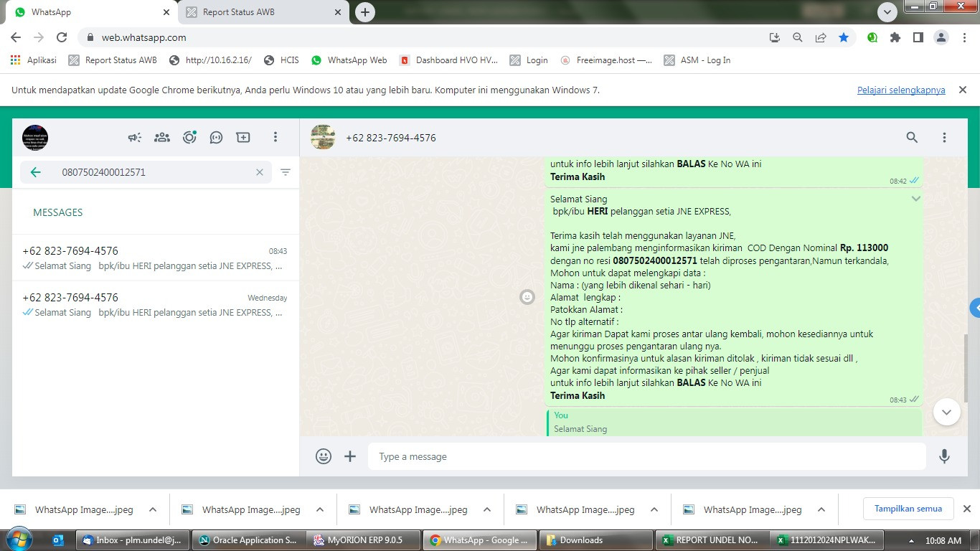Open the Dashboard HVO bookmark
This screenshot has width=980, height=551.
pos(448,60)
